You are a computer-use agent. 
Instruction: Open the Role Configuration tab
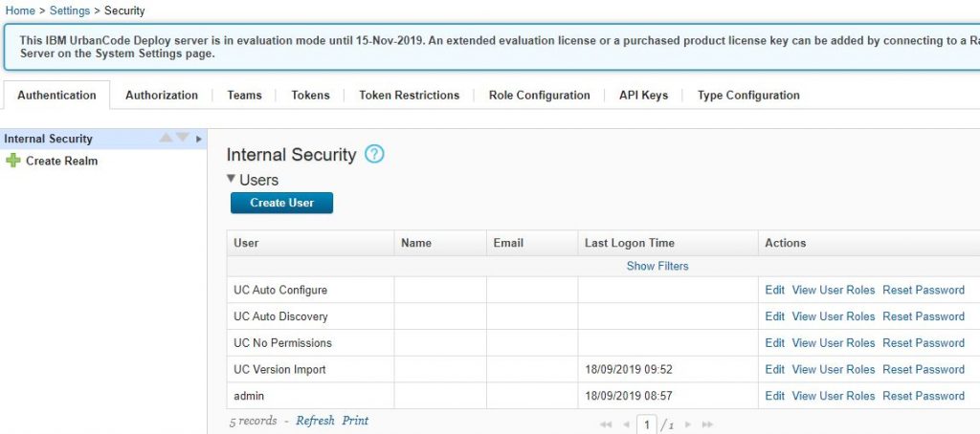tap(539, 96)
